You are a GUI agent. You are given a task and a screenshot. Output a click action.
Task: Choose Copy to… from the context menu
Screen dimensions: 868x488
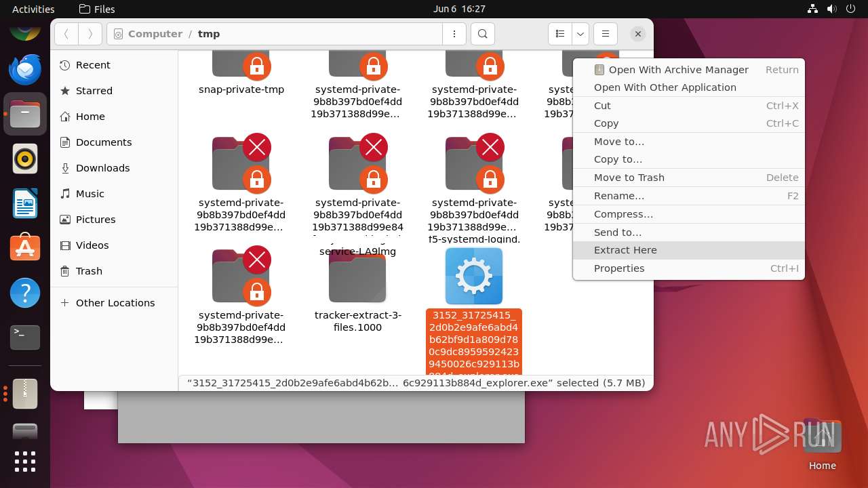[x=688, y=159]
